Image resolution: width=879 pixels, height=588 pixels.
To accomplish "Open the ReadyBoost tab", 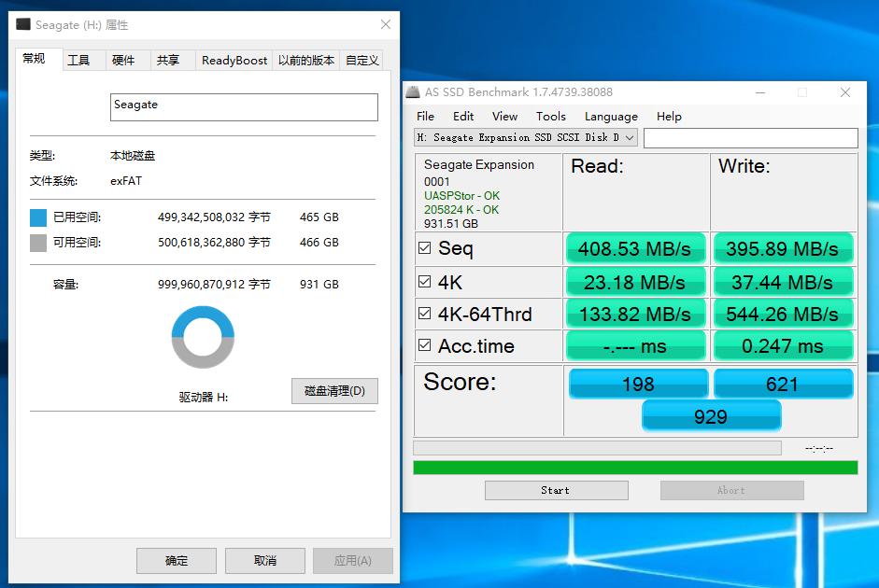I will [x=233, y=59].
